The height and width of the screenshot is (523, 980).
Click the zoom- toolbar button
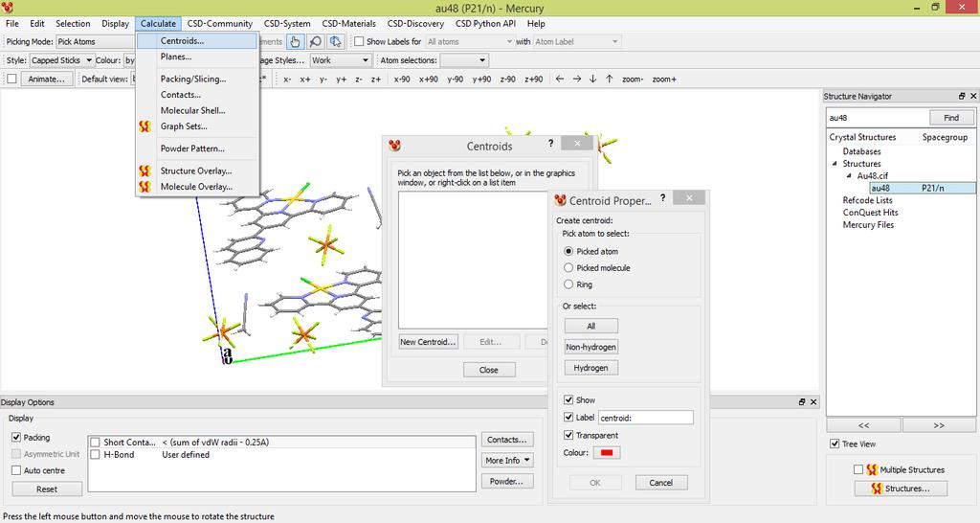pyautogui.click(x=633, y=80)
